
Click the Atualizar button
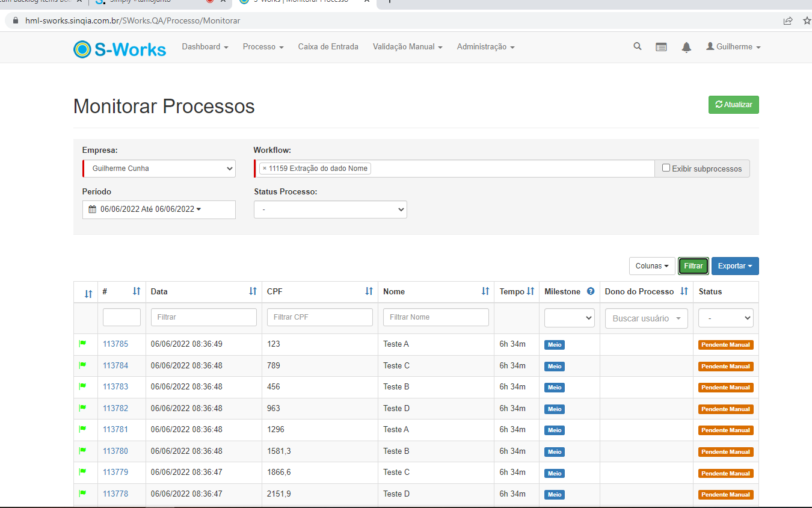(733, 105)
